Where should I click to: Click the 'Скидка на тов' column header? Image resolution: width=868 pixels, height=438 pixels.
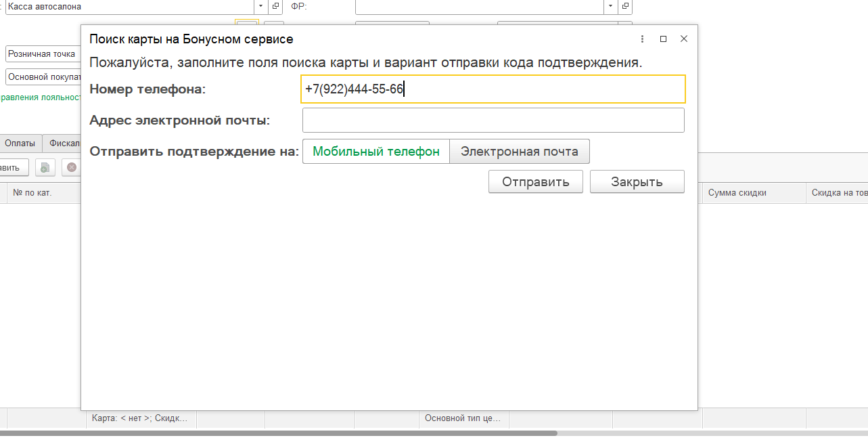837,193
